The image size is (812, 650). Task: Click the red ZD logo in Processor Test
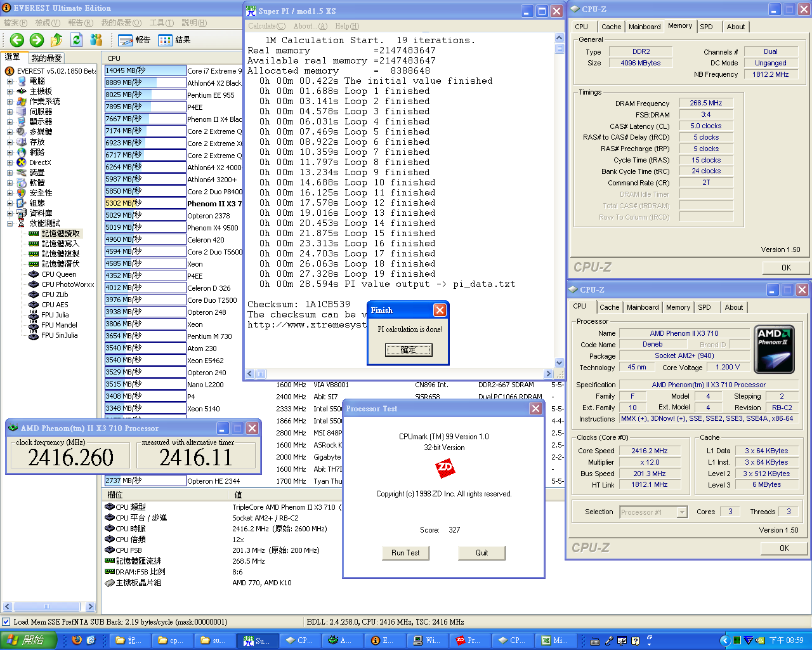coord(445,469)
